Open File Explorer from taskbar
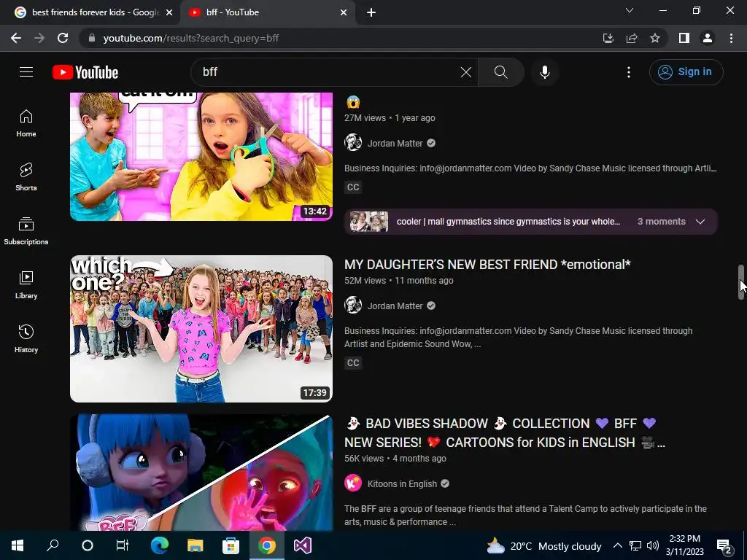The height and width of the screenshot is (560, 747). (x=196, y=545)
